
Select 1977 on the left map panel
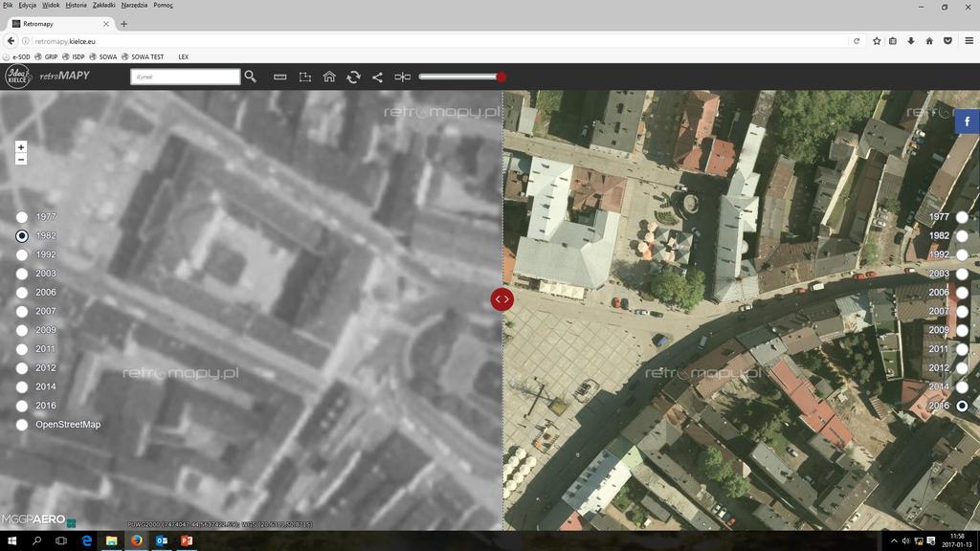coord(22,217)
